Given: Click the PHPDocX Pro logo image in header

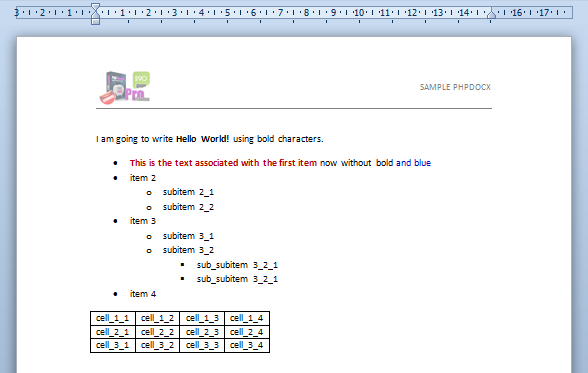Looking at the screenshot, I should [x=125, y=87].
